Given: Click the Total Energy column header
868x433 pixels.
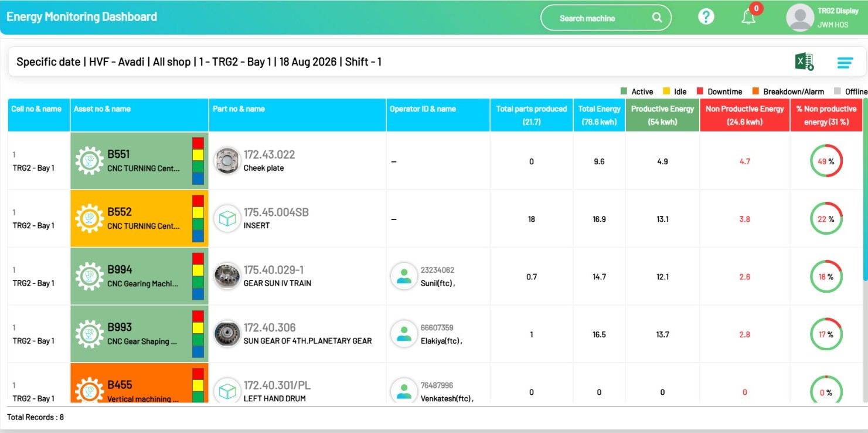Looking at the screenshot, I should 599,115.
